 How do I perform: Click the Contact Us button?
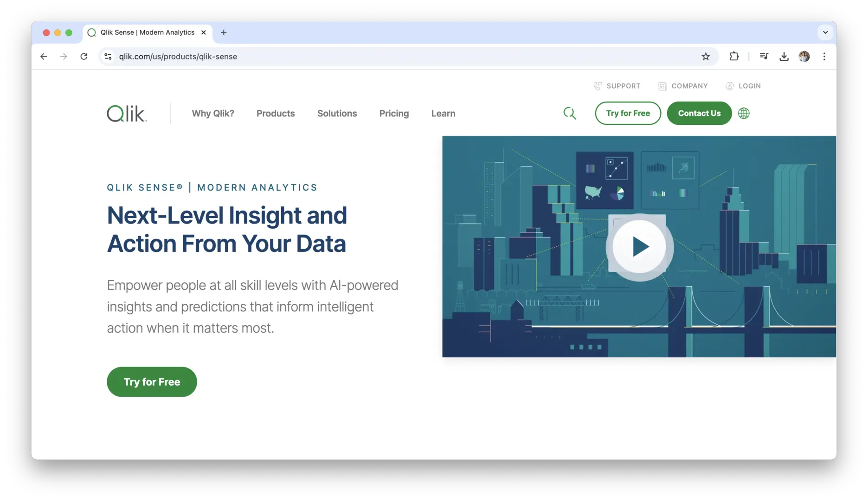click(699, 113)
